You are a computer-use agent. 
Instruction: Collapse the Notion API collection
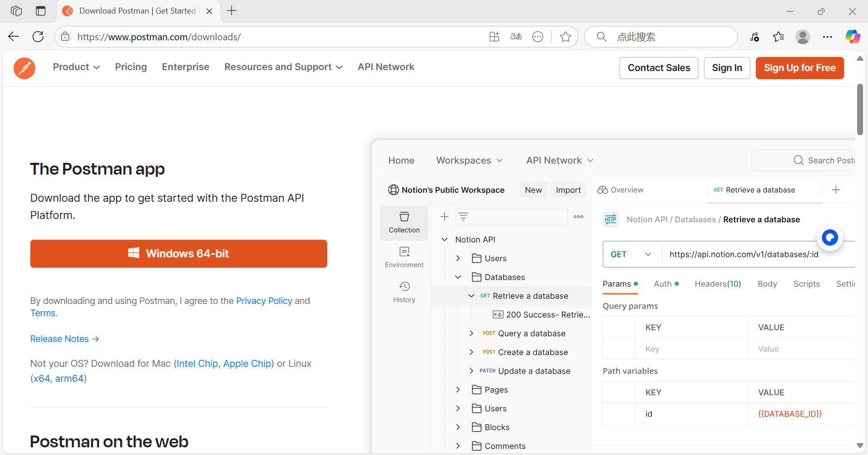click(444, 240)
